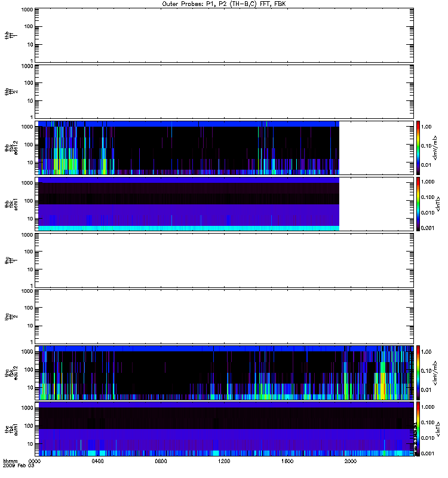Click the '1000' y-axis tick of thb fff 1
Screen dimensions: 448x478
click(x=27, y=10)
